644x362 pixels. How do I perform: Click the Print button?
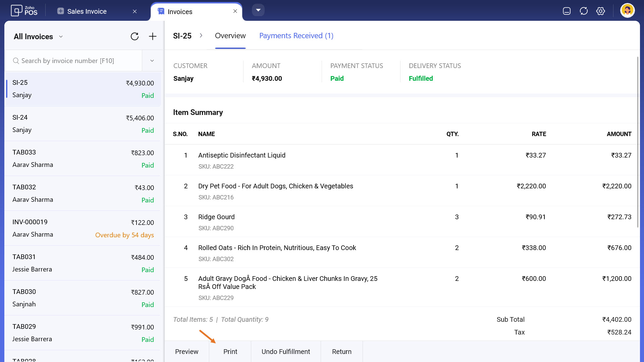(230, 352)
